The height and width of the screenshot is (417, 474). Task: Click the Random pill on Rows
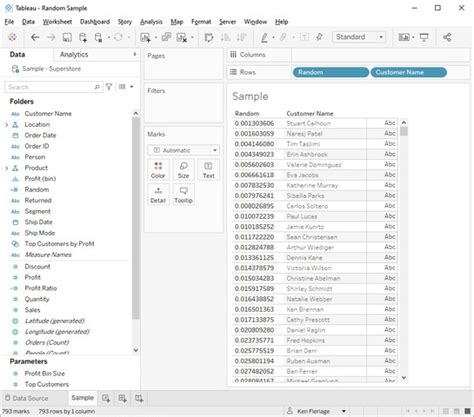(331, 72)
